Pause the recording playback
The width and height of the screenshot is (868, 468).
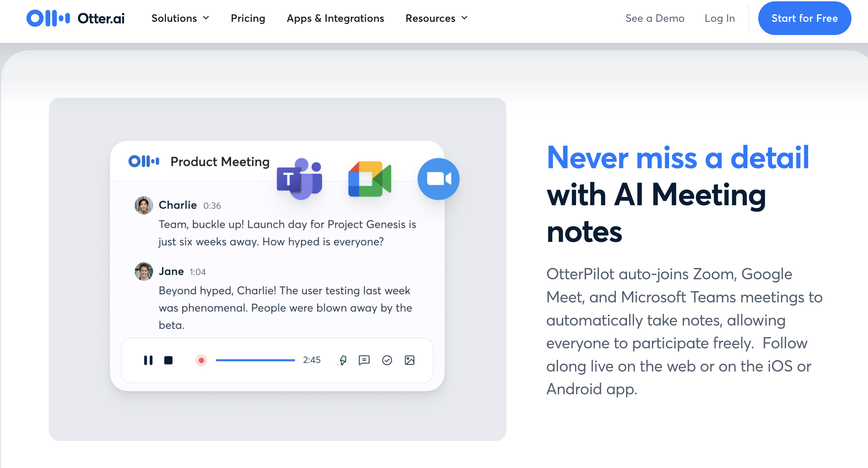point(148,360)
